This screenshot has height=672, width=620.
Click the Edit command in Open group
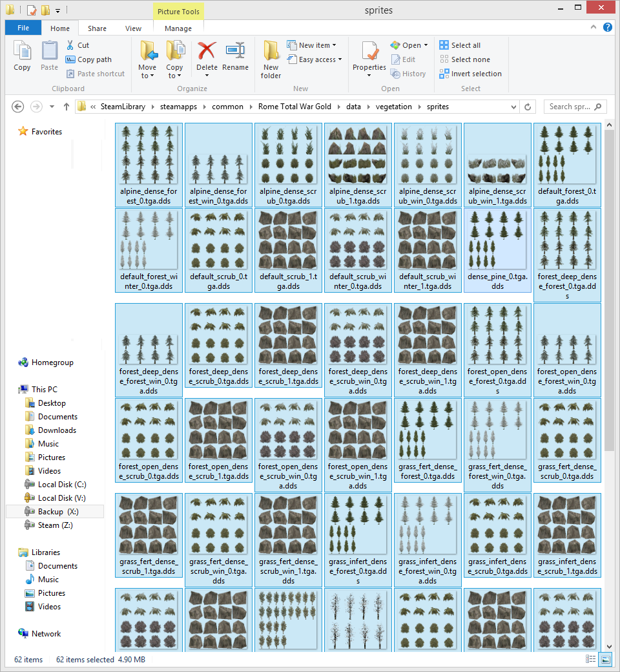click(x=403, y=59)
